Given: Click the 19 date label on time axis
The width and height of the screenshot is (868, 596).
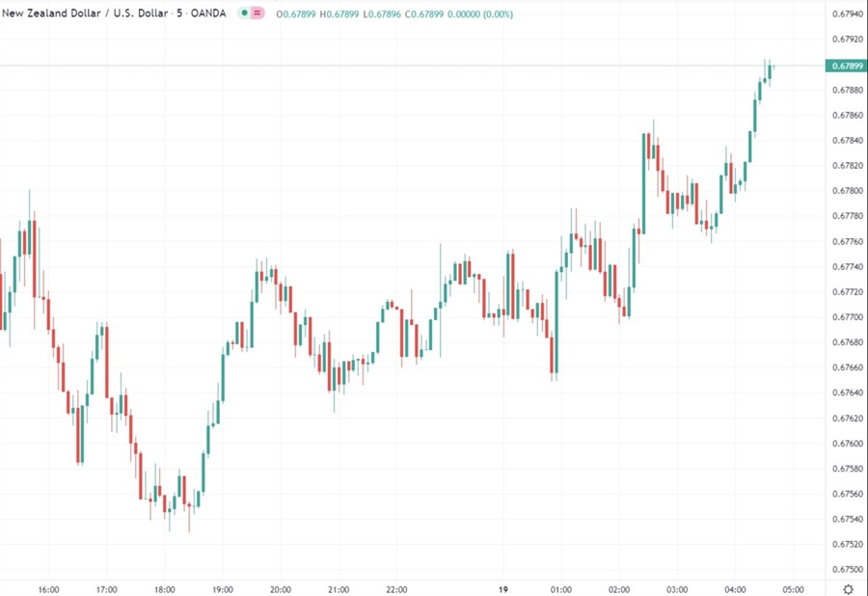Looking at the screenshot, I should (502, 589).
